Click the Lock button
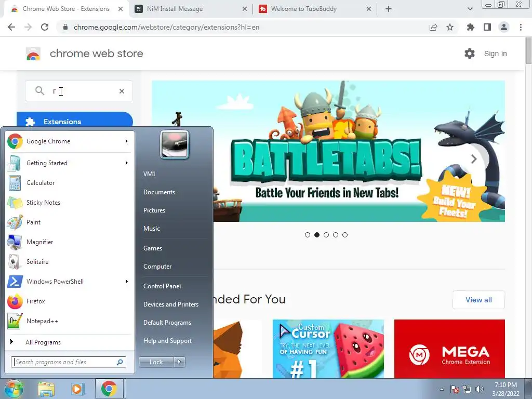The image size is (532, 399). coord(156,362)
